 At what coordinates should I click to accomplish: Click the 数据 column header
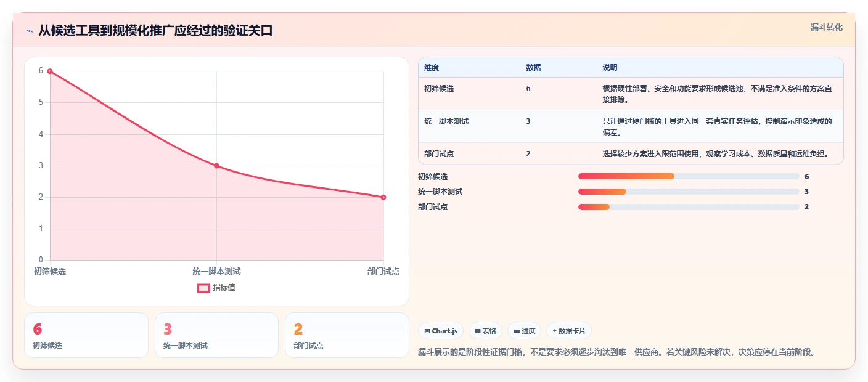533,68
